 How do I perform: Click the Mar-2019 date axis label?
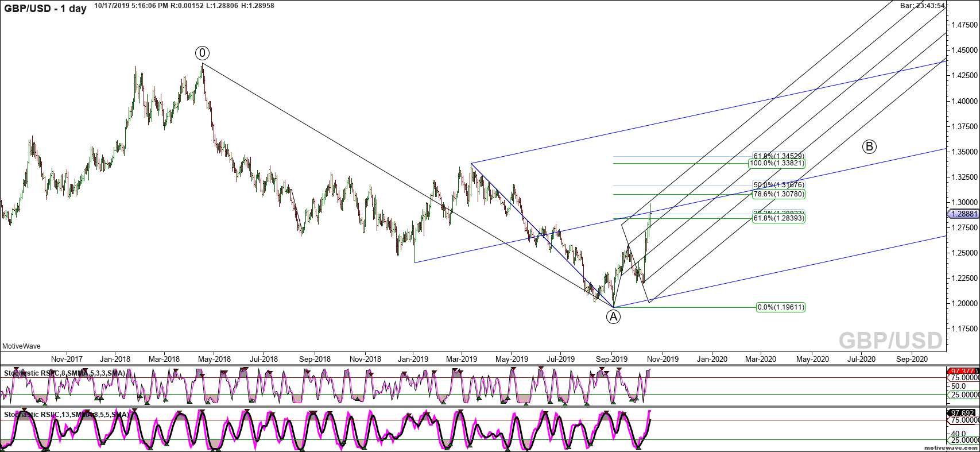coord(462,359)
